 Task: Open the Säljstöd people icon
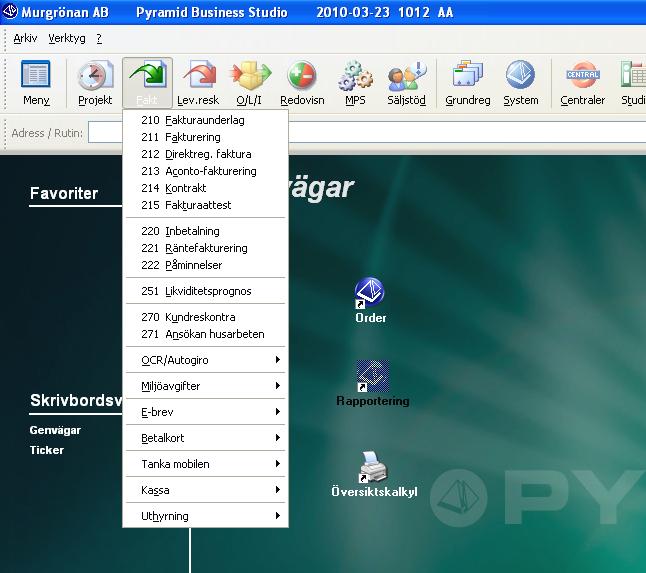tap(406, 83)
